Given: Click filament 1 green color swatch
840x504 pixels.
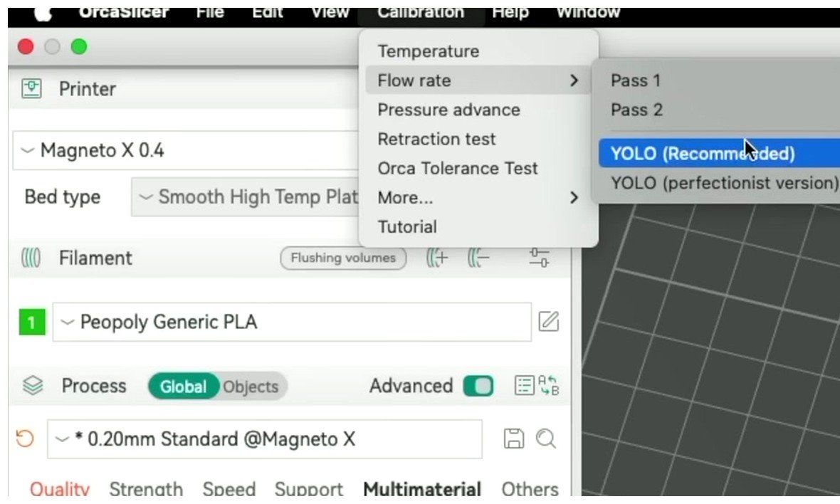Looking at the screenshot, I should [32, 322].
